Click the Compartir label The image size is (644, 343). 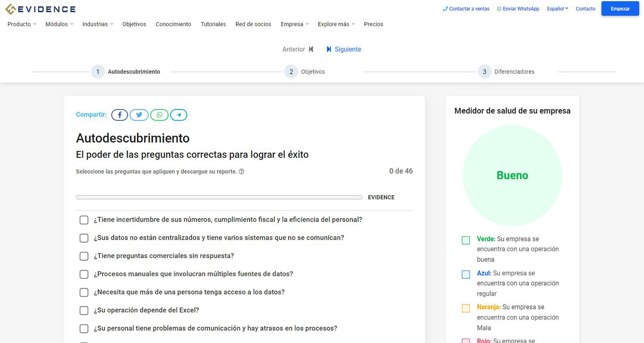(x=91, y=114)
